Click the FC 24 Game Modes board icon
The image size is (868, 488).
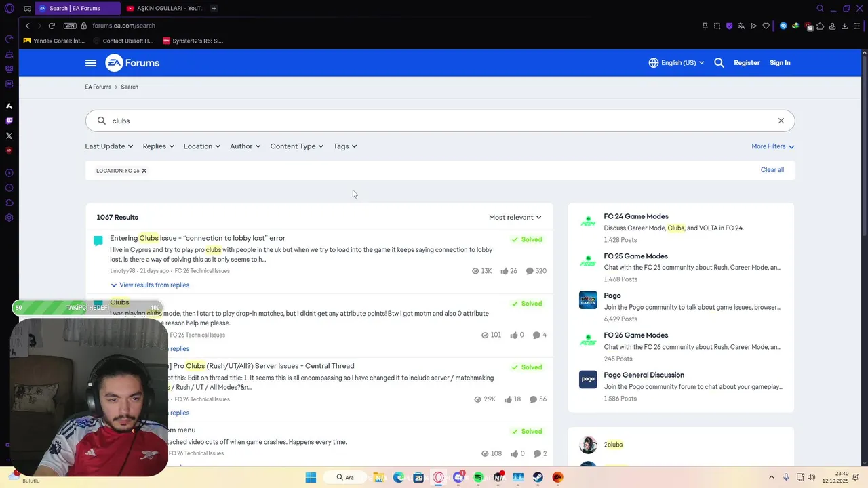click(x=588, y=222)
